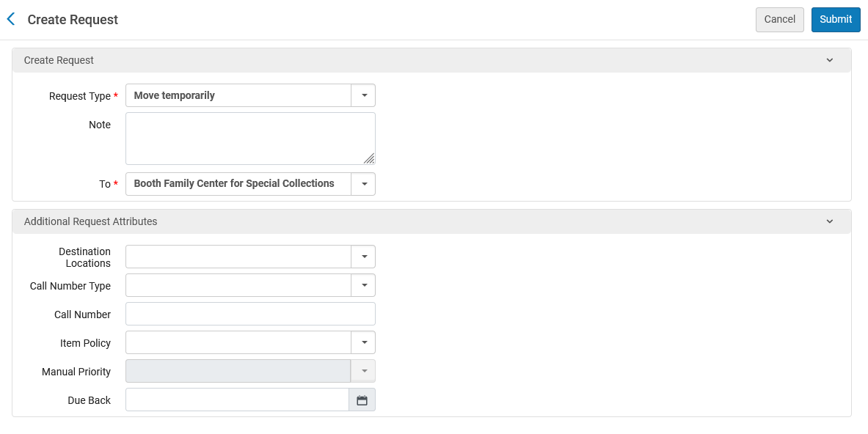Focus the Call Number text field
The width and height of the screenshot is (868, 434).
(x=250, y=314)
